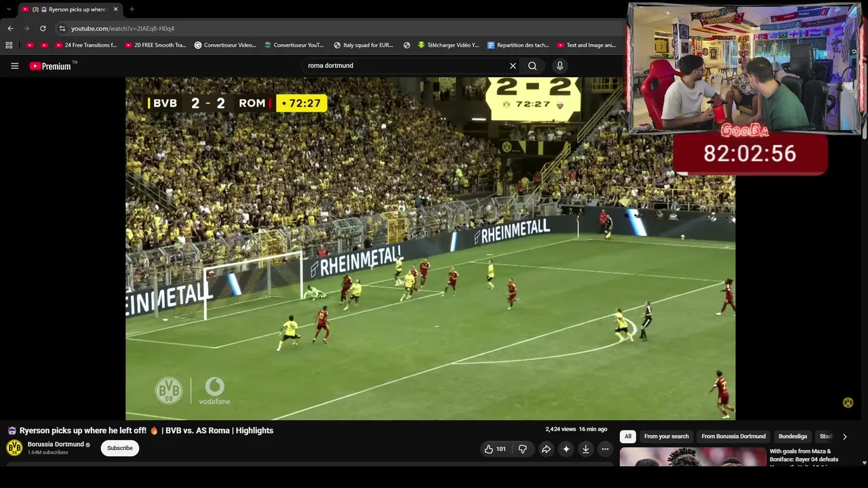The width and height of the screenshot is (868, 488).
Task: Click the video player to pause
Action: pos(430,248)
